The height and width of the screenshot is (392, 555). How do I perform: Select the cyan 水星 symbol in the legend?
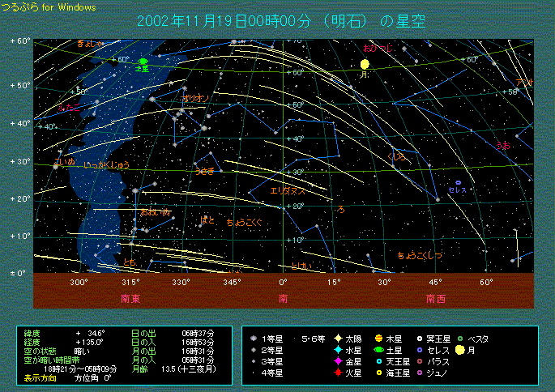click(336, 350)
